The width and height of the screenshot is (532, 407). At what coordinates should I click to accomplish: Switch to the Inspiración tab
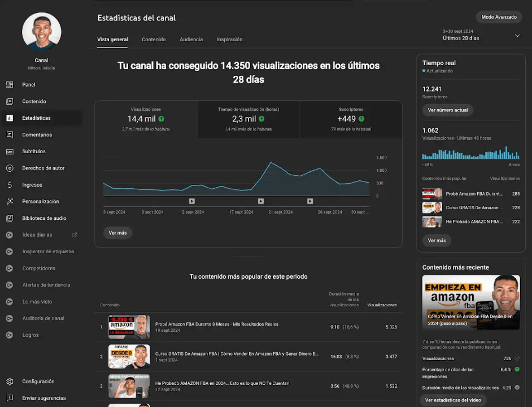pos(229,40)
